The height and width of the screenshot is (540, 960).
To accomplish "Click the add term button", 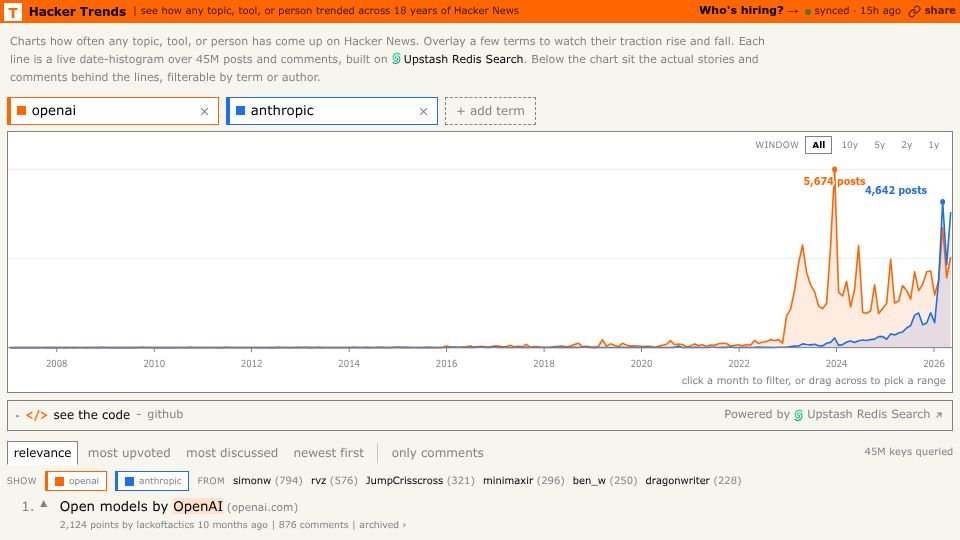I will coord(490,111).
